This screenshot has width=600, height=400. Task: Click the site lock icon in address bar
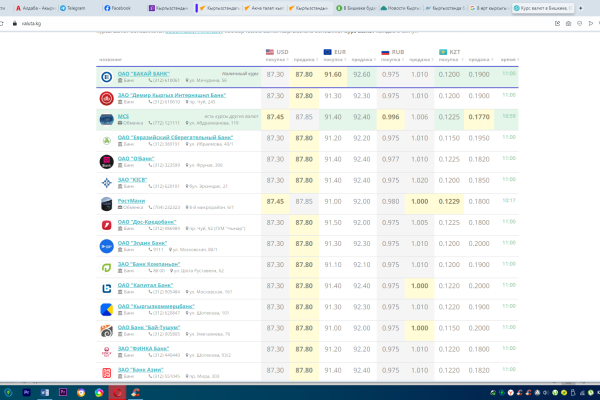pos(15,23)
